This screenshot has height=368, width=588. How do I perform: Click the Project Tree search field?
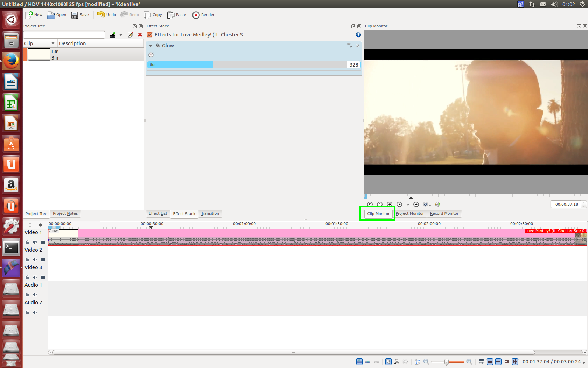[64, 35]
